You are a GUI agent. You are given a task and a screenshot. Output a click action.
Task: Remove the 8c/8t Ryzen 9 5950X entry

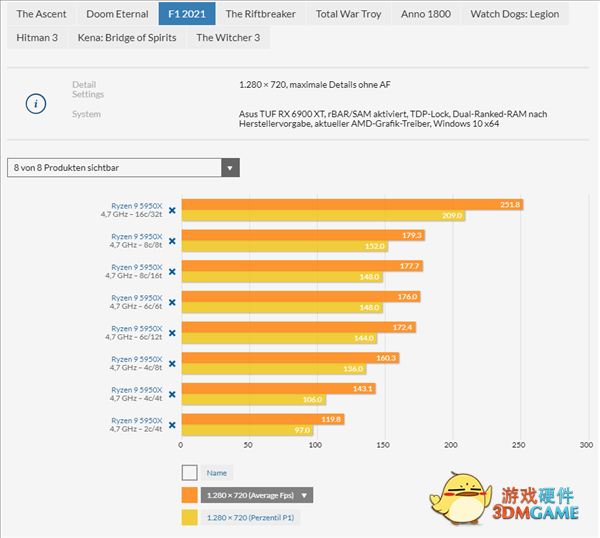pyautogui.click(x=172, y=241)
